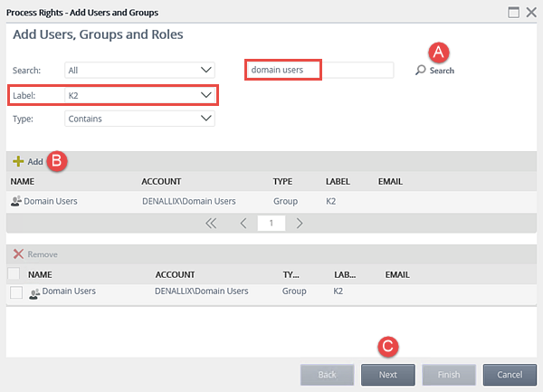The width and height of the screenshot is (543, 392).
Task: Check the select-all checkbox in header
Action: [x=14, y=273]
